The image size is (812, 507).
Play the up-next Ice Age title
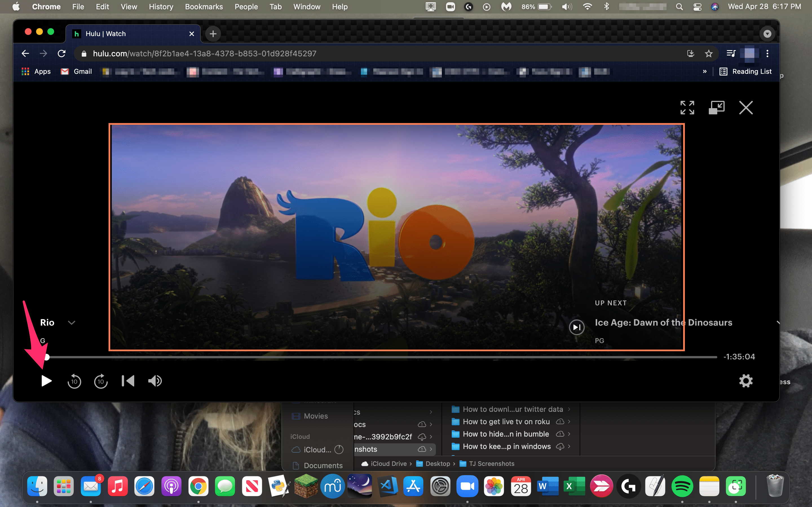[x=577, y=327]
